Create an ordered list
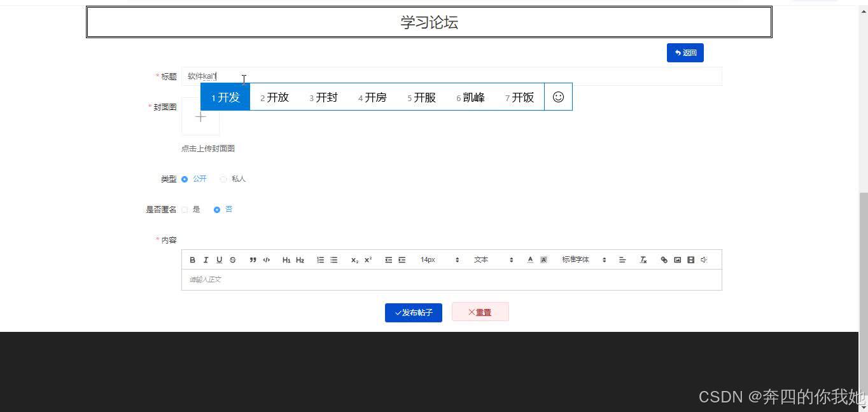Image resolution: width=868 pixels, height=412 pixels. [x=320, y=260]
